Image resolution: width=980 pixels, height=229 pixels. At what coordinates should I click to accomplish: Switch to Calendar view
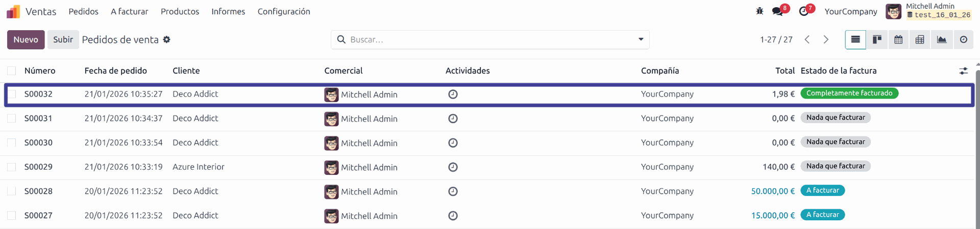click(x=898, y=40)
